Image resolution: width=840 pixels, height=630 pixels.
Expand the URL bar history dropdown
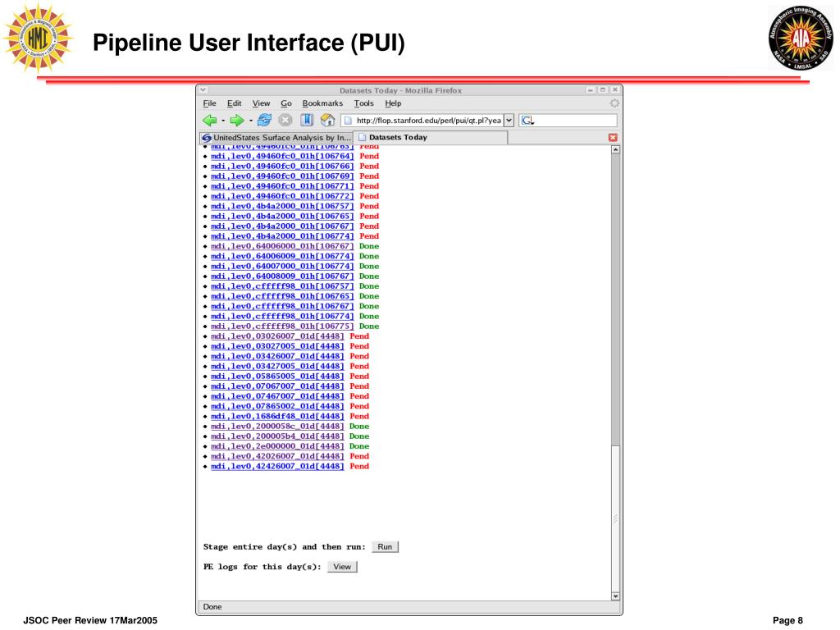pos(509,121)
